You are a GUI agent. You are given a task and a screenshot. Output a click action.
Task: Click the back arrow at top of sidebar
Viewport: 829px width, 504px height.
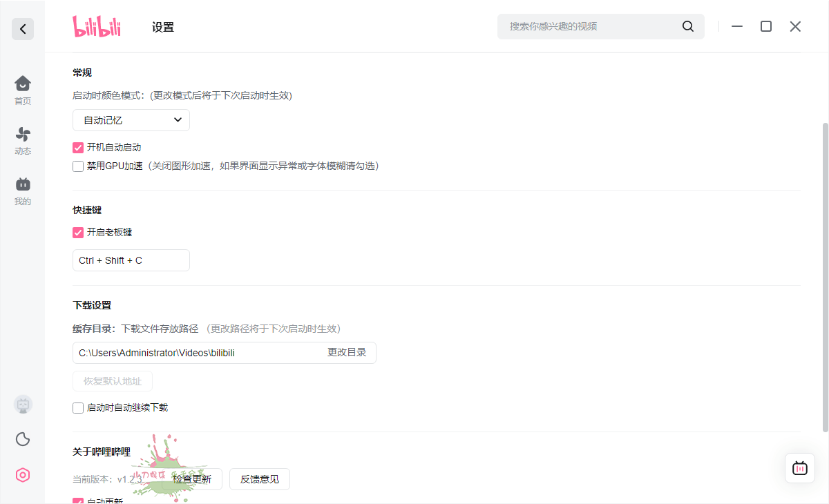pos(22,29)
